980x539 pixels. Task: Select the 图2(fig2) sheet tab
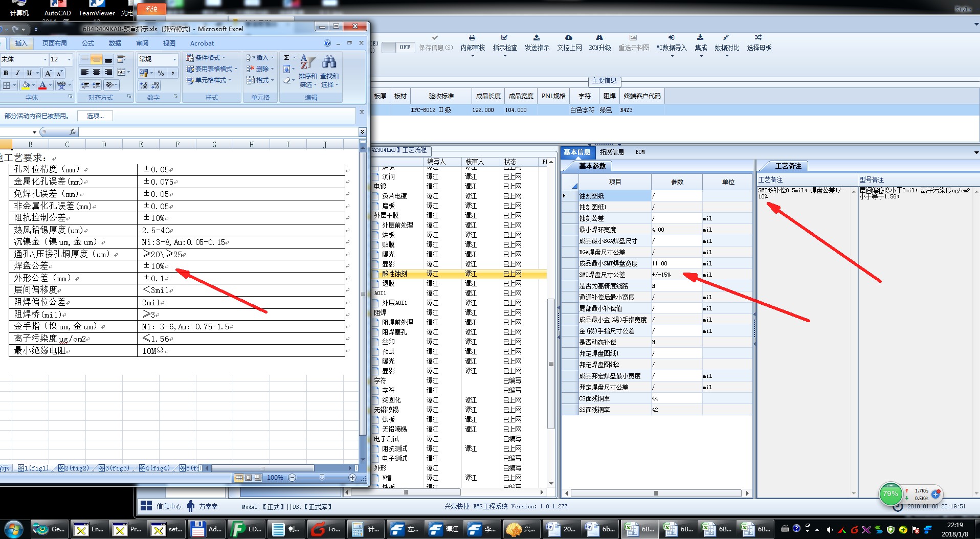pos(74,468)
